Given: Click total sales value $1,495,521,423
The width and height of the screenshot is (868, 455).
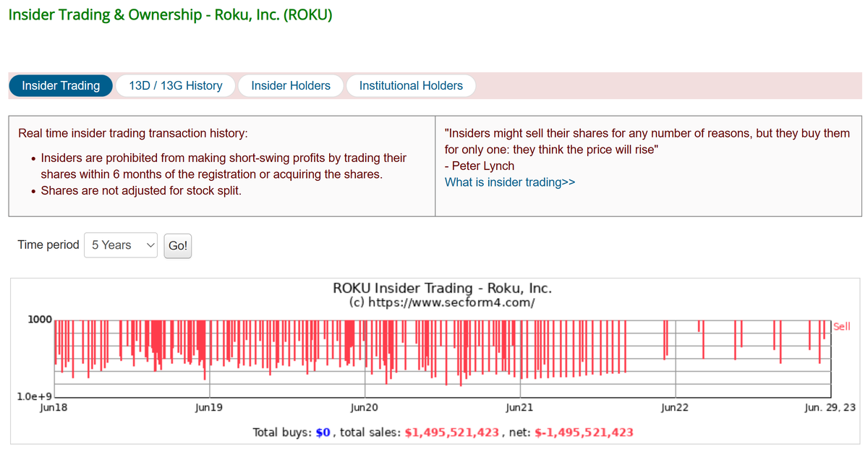Looking at the screenshot, I should pyautogui.click(x=452, y=433).
